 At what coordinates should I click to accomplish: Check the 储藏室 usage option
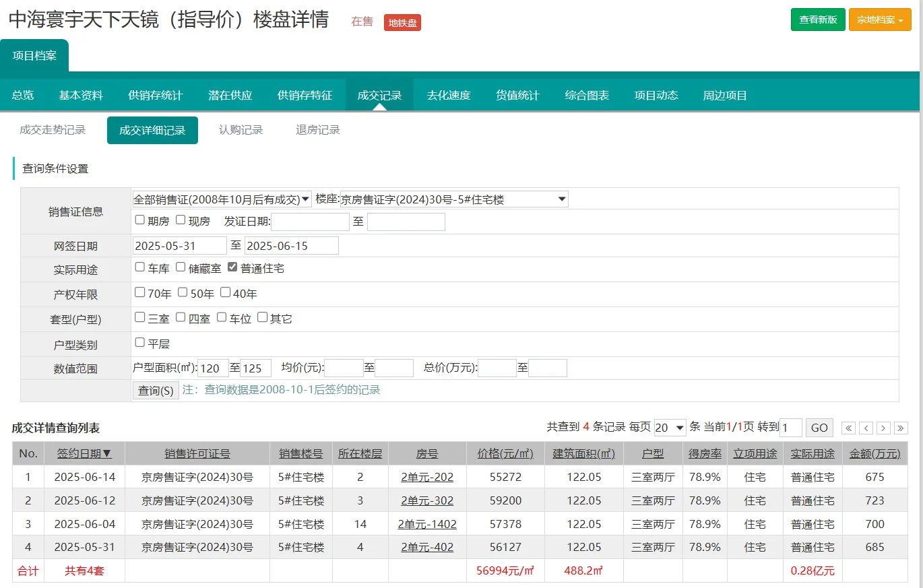181,267
